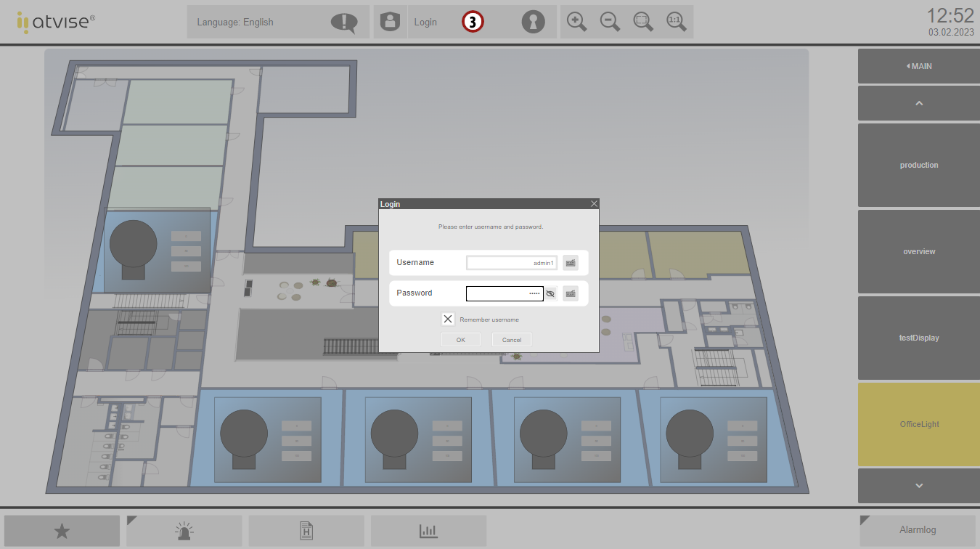Select the OfficeLight menu item

click(x=919, y=424)
